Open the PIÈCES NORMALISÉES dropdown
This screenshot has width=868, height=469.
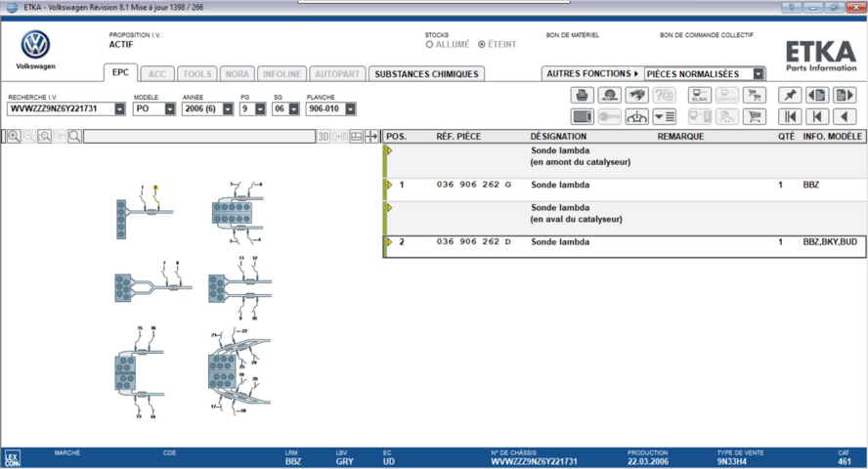(759, 73)
